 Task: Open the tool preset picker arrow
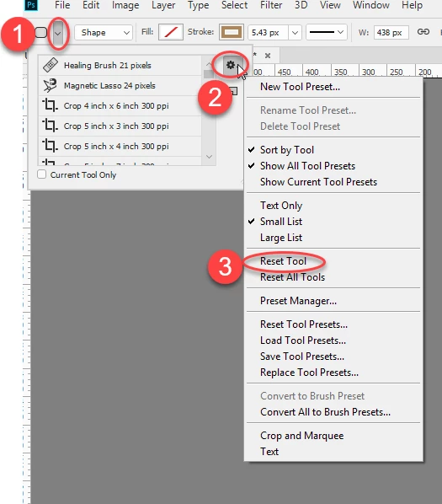tap(58, 33)
